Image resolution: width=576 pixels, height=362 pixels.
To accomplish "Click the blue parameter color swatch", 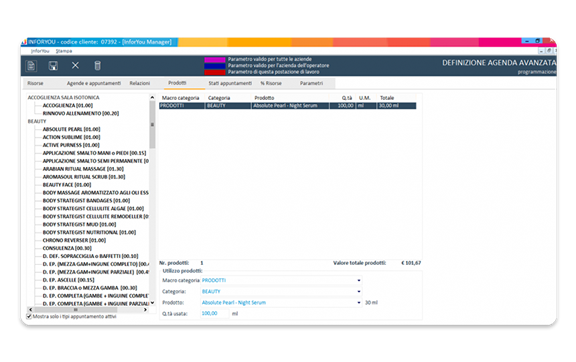I will (x=215, y=66).
